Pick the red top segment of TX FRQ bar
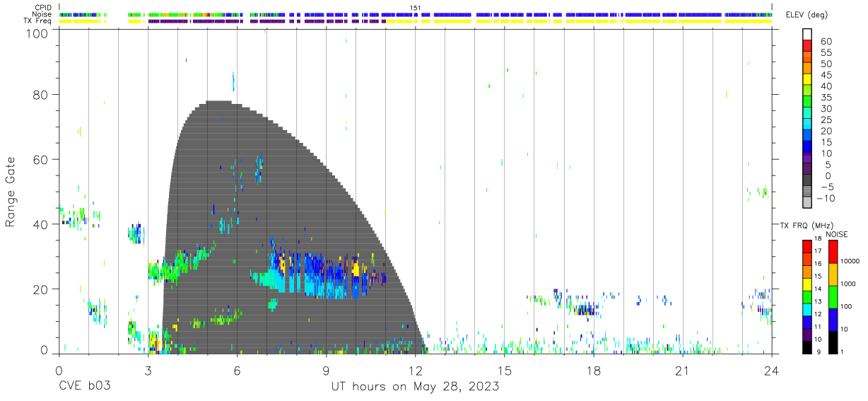This screenshot has width=868, height=401. pyautogui.click(x=807, y=246)
